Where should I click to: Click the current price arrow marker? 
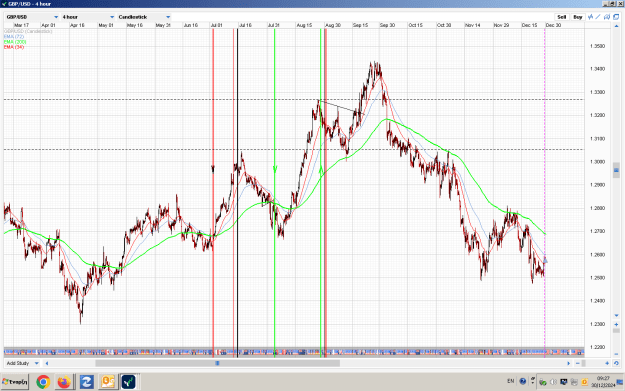545,260
